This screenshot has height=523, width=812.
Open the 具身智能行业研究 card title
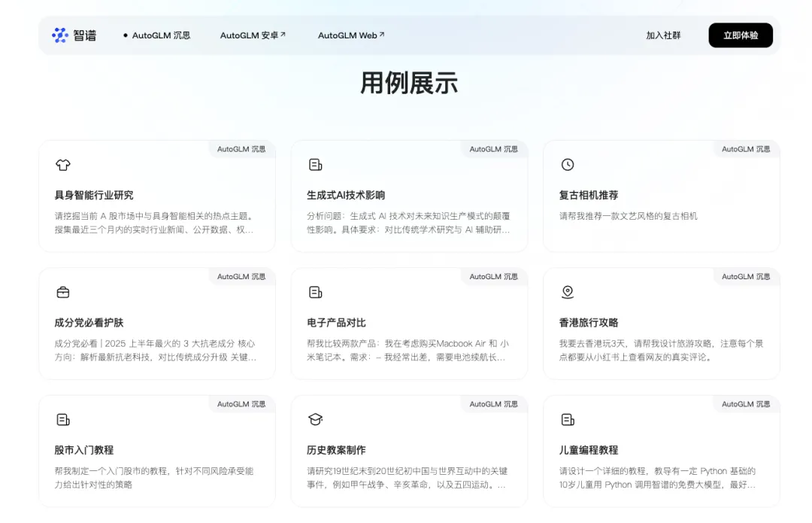click(x=94, y=195)
